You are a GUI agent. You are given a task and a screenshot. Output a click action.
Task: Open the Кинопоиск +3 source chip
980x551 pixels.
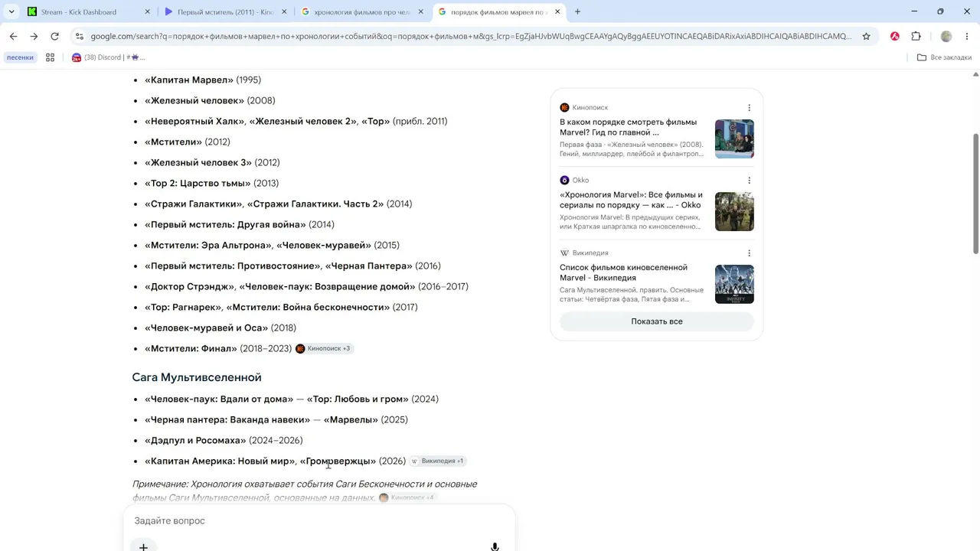click(324, 349)
